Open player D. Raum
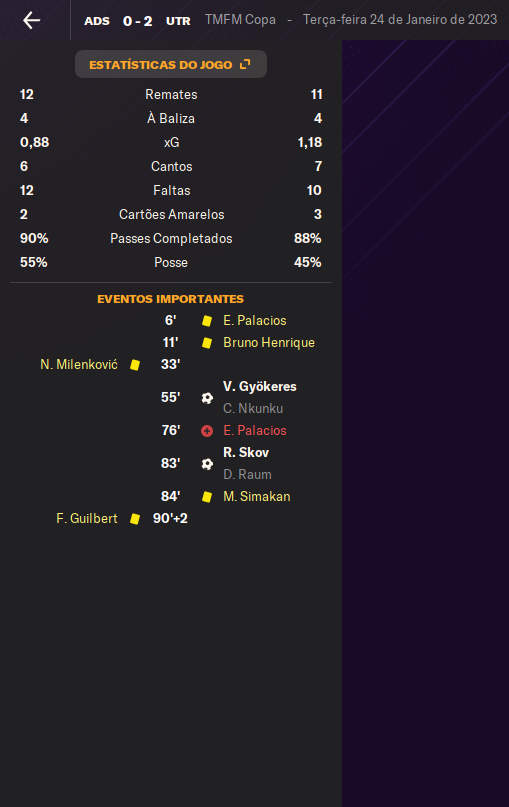Image resolution: width=509 pixels, height=807 pixels. pyautogui.click(x=247, y=475)
